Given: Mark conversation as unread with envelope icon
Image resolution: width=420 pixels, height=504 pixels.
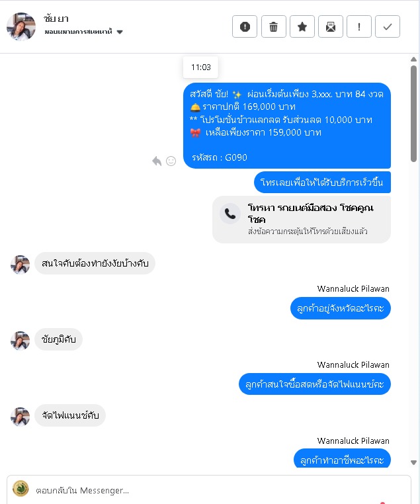Looking at the screenshot, I should (331, 26).
